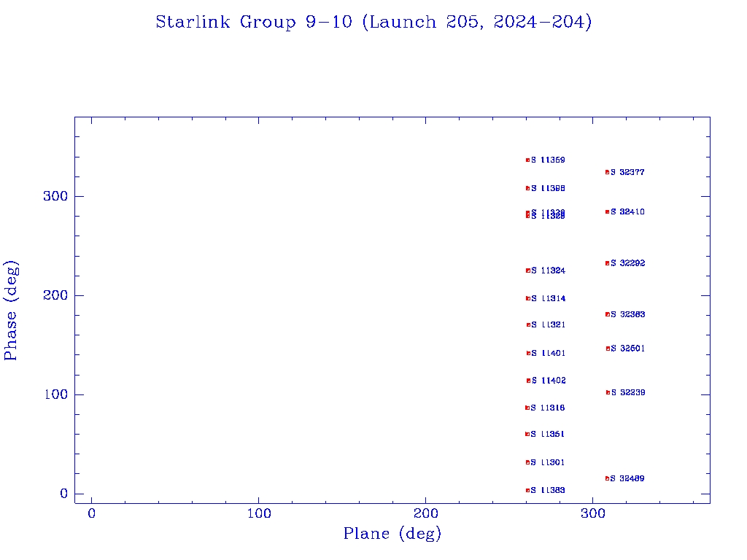The height and width of the screenshot is (560, 747).
Task: Select the "S 32377" satellite label
Action: 628,172
